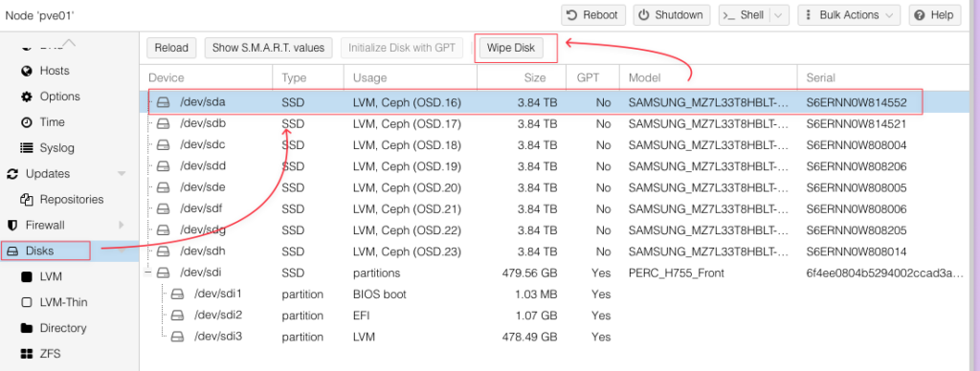
Task: Click the /dev/sdh drive icon
Action: coord(163,251)
